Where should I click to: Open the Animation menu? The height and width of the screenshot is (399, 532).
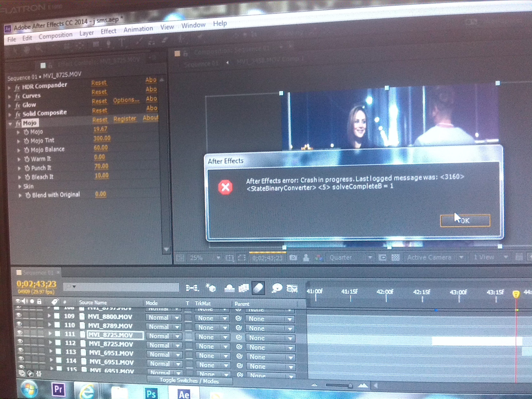click(138, 29)
